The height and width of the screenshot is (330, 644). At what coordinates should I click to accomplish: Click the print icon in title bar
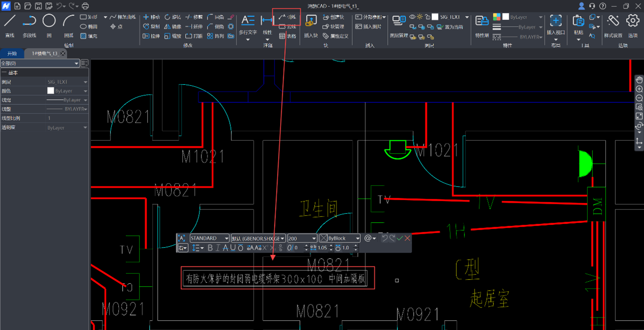(x=85, y=6)
